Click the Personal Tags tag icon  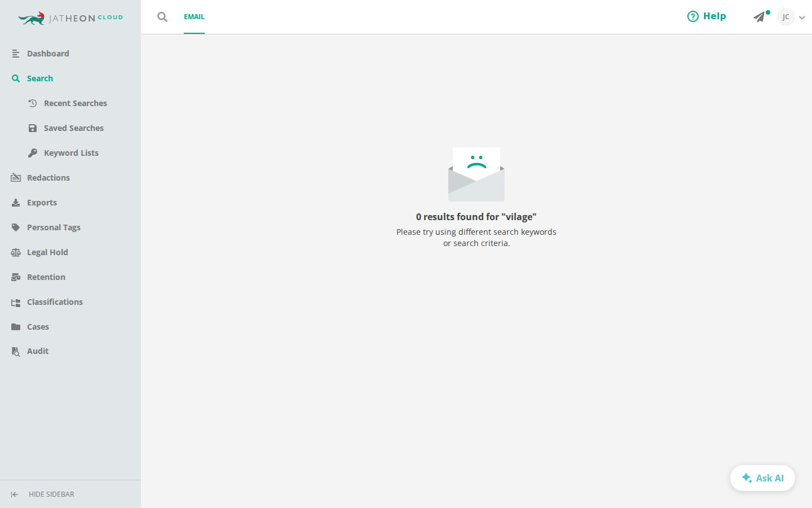click(x=16, y=227)
